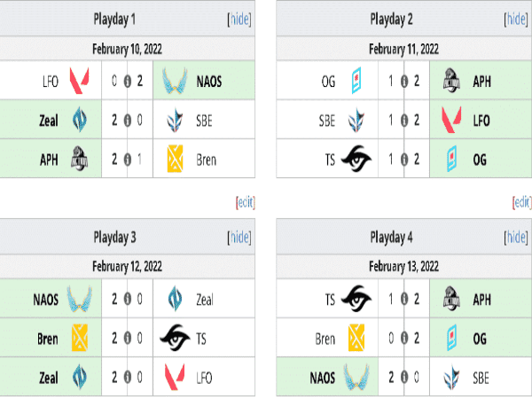Image resolution: width=532 pixels, height=399 pixels.
Task: Click the TS logo in Playday 3
Action: [x=177, y=337]
